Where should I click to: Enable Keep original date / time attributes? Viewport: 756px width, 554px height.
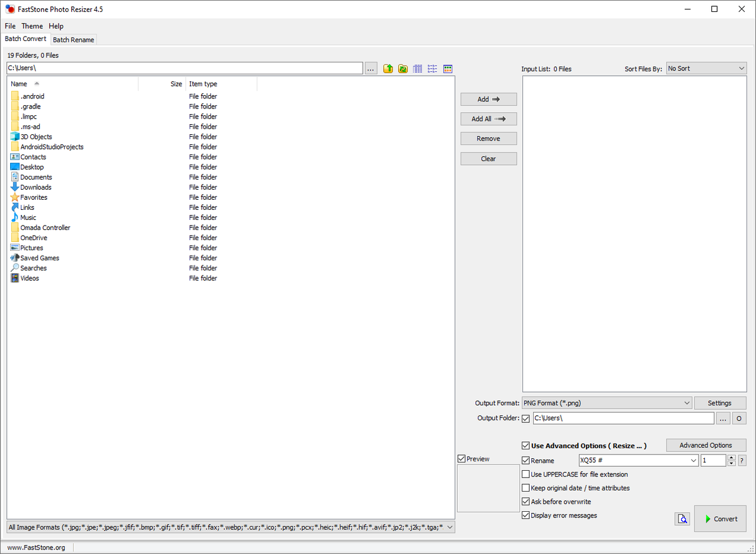click(x=526, y=488)
